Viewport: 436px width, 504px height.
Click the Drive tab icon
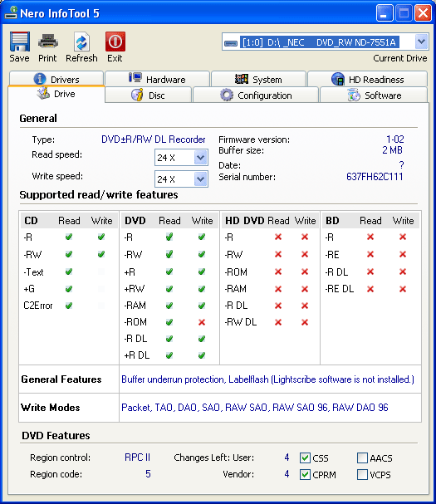[x=43, y=93]
